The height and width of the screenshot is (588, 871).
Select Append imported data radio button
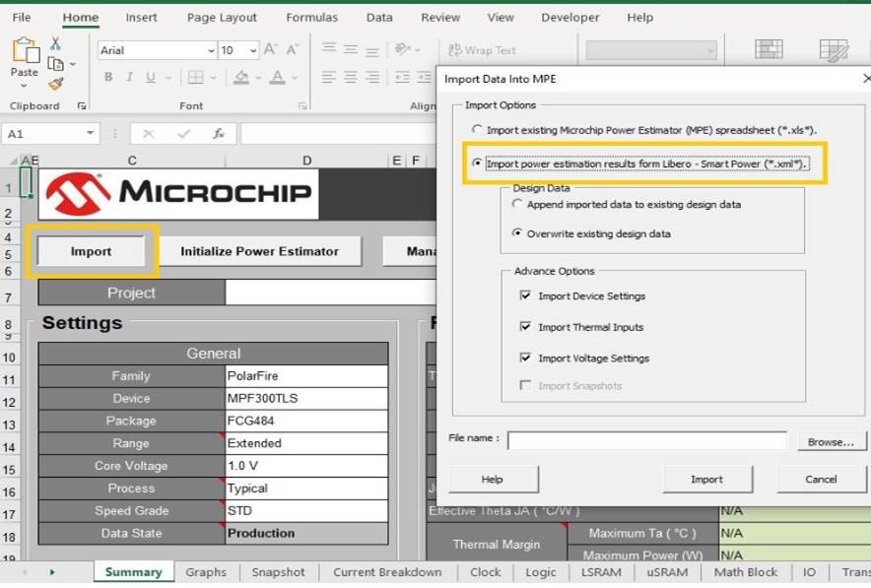click(x=518, y=204)
